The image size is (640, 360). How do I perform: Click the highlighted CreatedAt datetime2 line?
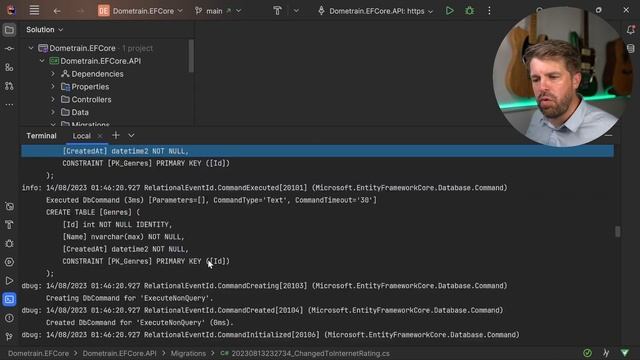click(x=317, y=151)
